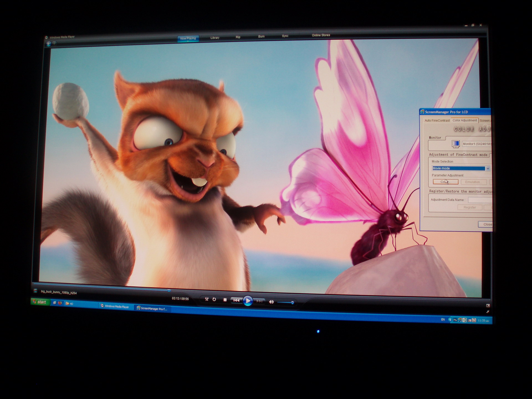Open the Burn tab
The image size is (532, 399).
(261, 37)
